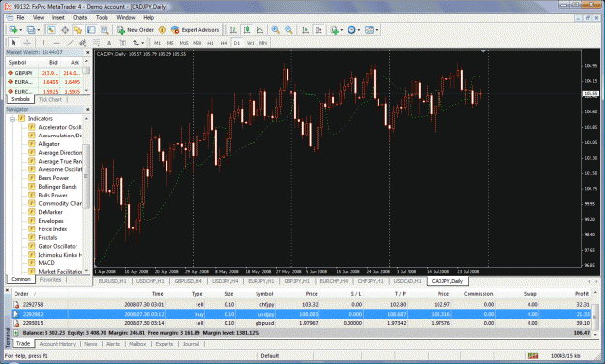The height and width of the screenshot is (364, 605).
Task: Click the New Order button
Action: click(x=136, y=30)
